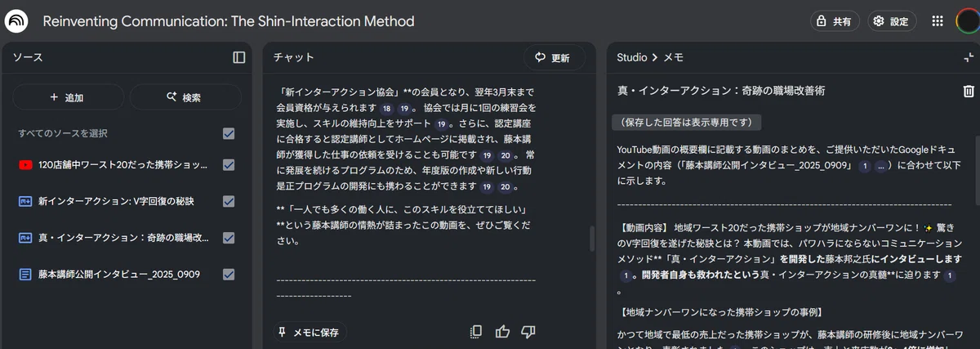The height and width of the screenshot is (349, 980).
Task: Uncheck 新インターアクション: V字回復の秘訣 source
Action: [x=229, y=201]
